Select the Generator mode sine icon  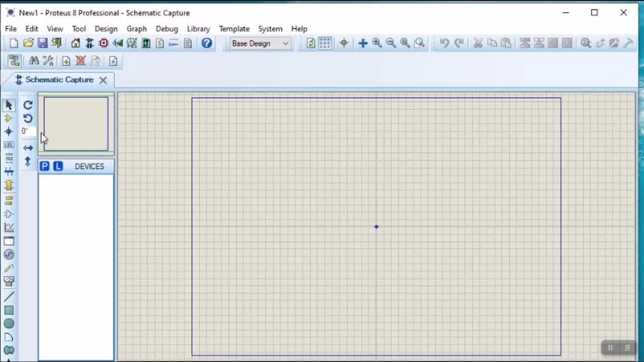pos(9,255)
